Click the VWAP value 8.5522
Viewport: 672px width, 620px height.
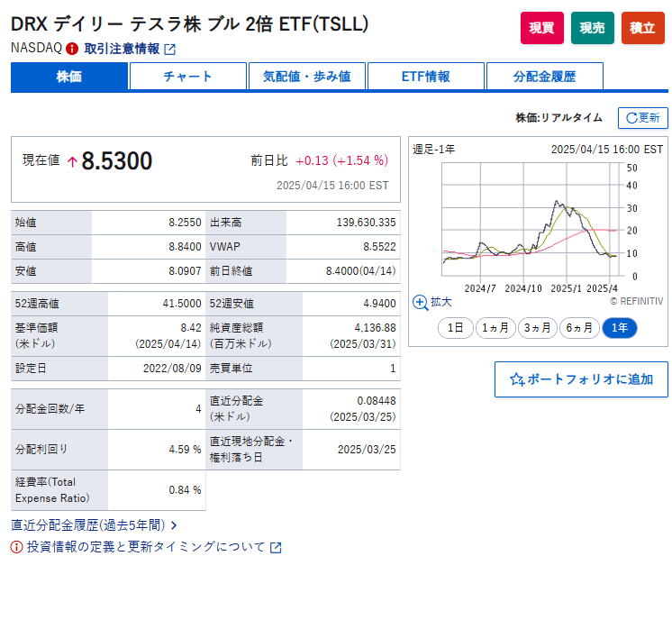379,247
